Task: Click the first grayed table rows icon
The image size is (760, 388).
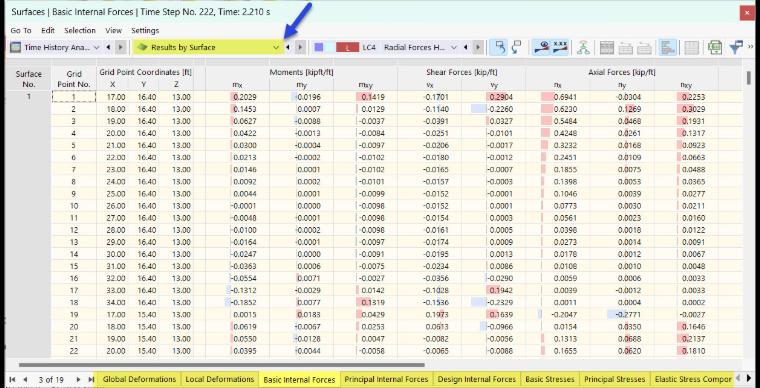Action: [607, 47]
